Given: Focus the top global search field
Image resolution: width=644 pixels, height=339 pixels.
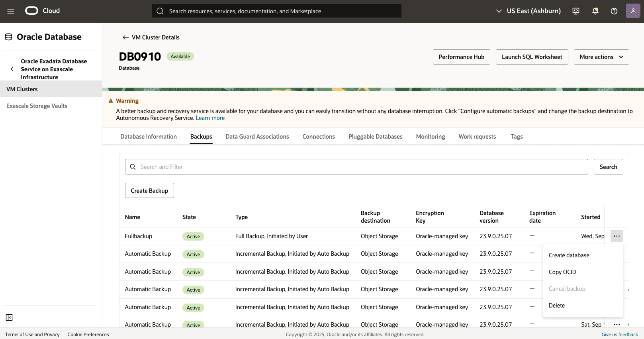Looking at the screenshot, I should 276,11.
